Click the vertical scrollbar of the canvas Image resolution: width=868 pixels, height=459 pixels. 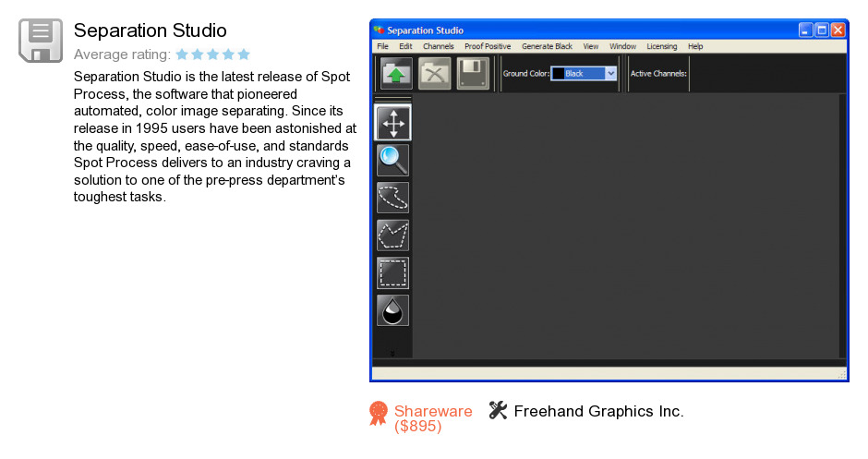tap(843, 226)
